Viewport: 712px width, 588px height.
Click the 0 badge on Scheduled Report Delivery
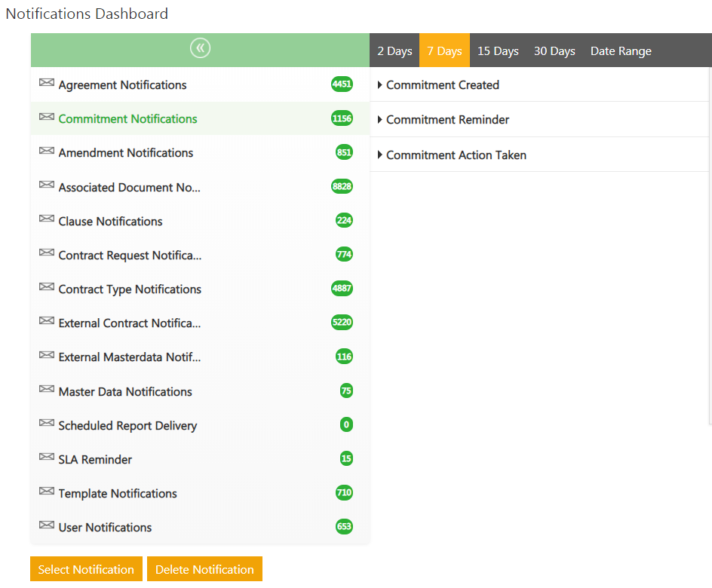[x=346, y=424]
